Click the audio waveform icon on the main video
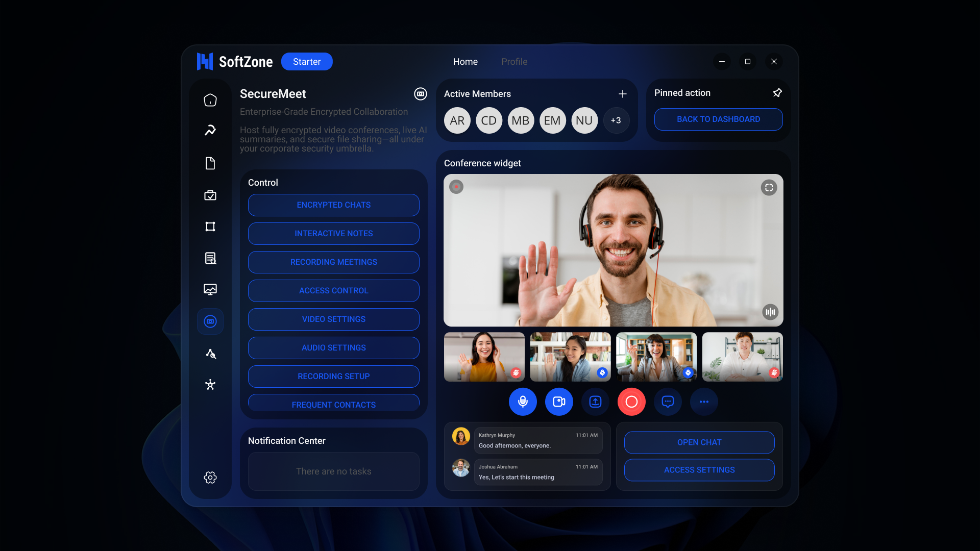The height and width of the screenshot is (551, 980). (x=770, y=312)
